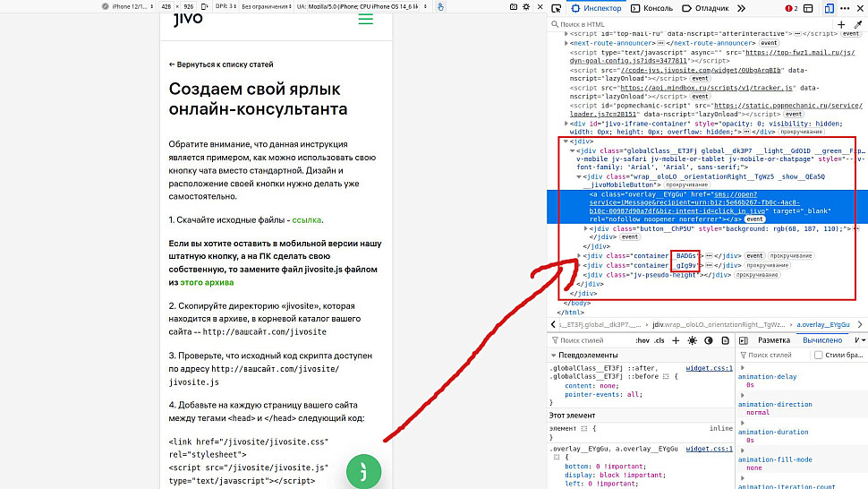Switch to the Разметка tab
Viewport: 868px width, 489px height.
773,340
